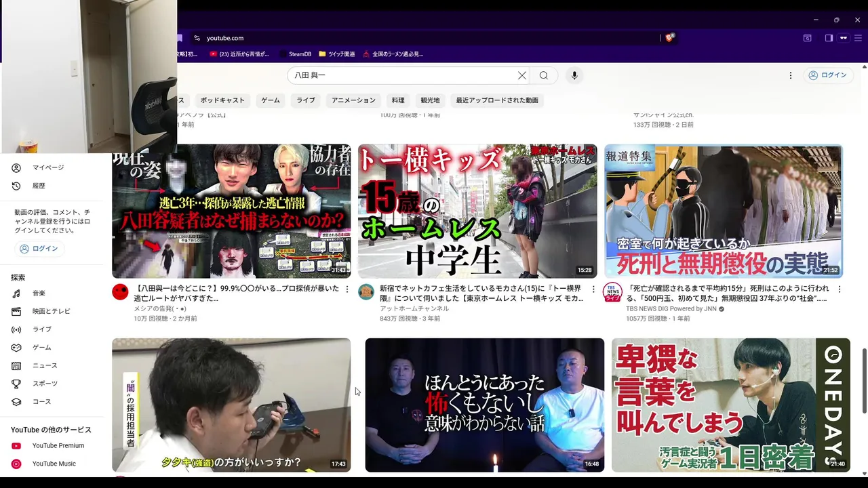Play 15歳のホームレス中学生 thumbnail

click(x=477, y=211)
